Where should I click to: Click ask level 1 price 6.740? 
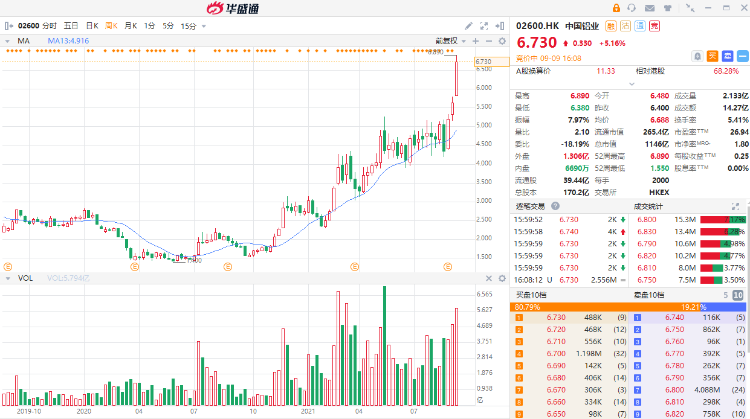coord(674,317)
